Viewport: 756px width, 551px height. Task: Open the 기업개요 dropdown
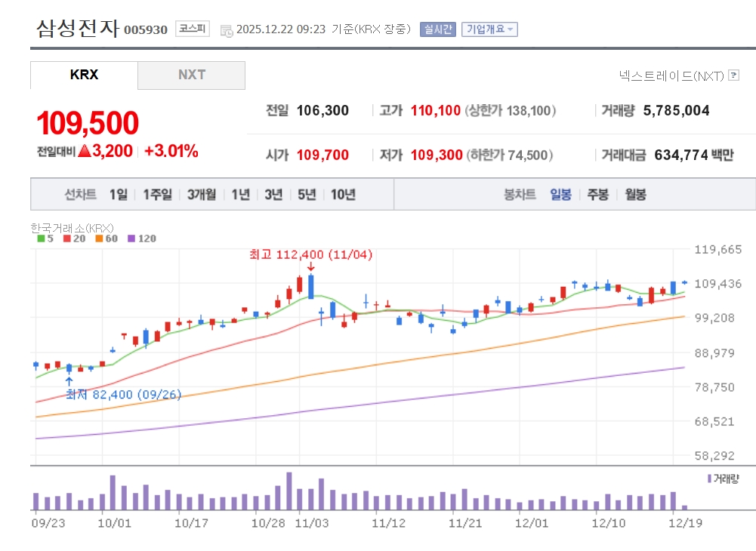489,29
